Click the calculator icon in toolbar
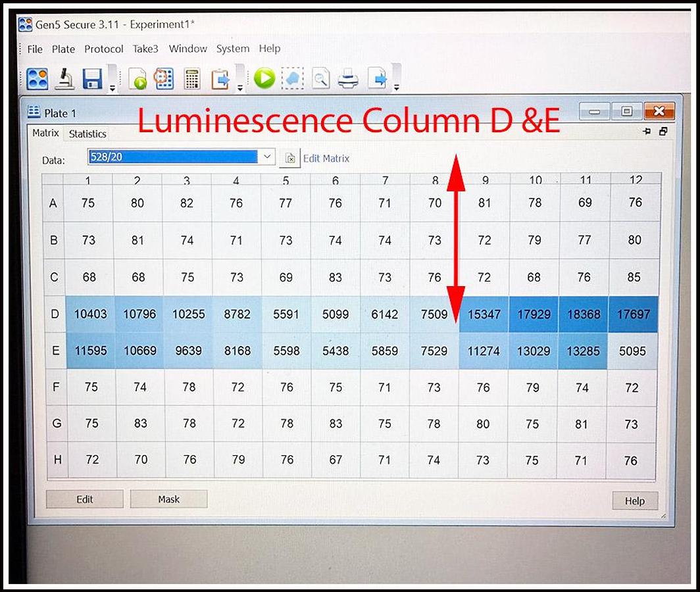Viewport: 700px width, 592px height. pyautogui.click(x=191, y=79)
